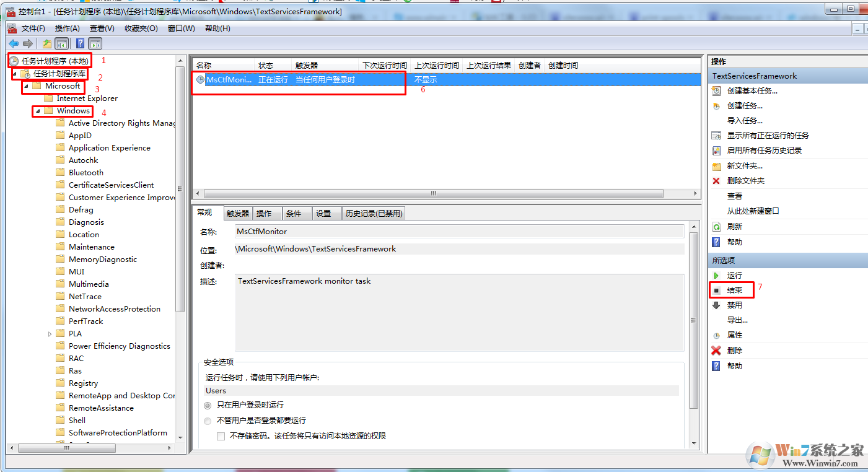
Task: Select the Bluetooth folder in the tree
Action: point(85,173)
